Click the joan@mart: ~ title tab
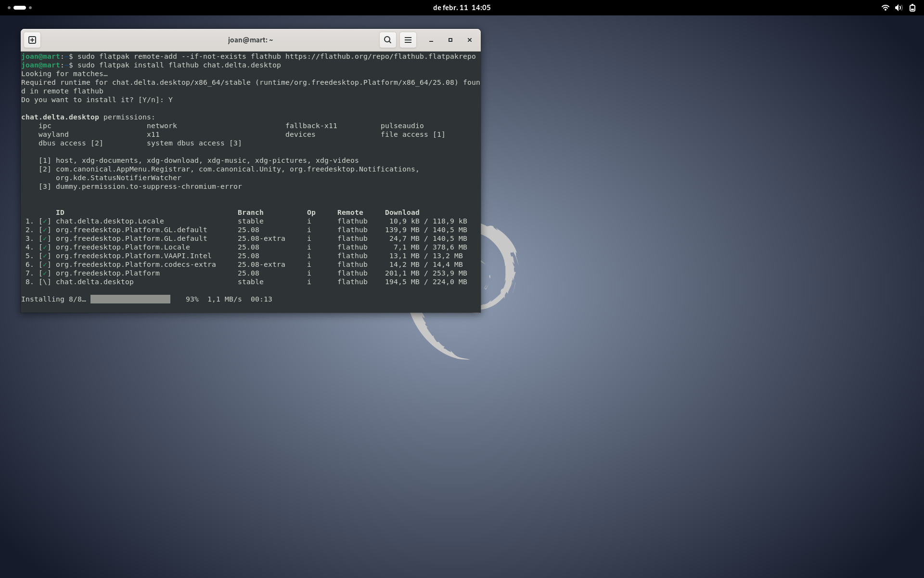 point(250,40)
